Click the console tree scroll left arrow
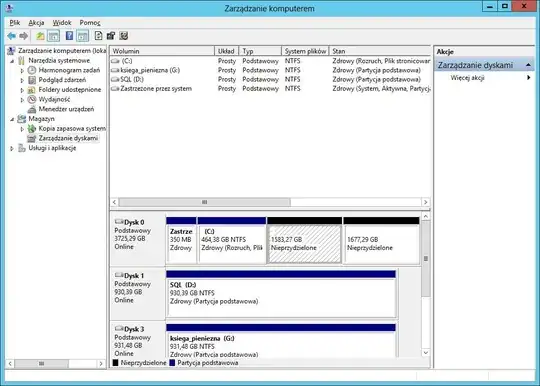The height and width of the screenshot is (386, 540). [x=10, y=364]
